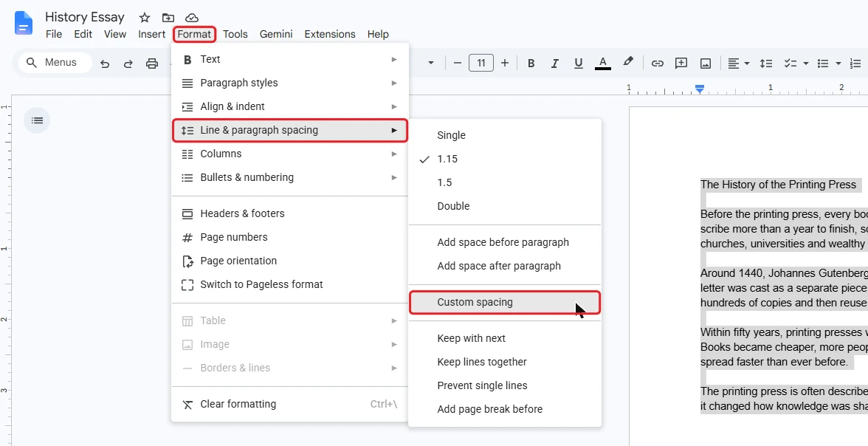Choose Page numbers
Screen dimensions: 868x446
click(290, 237)
